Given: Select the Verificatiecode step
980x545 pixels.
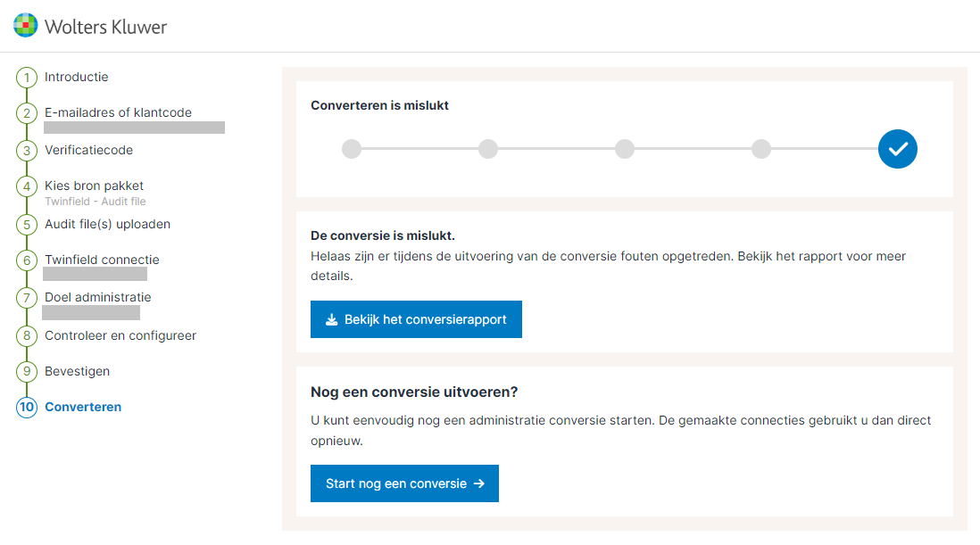Looking at the screenshot, I should point(88,151).
